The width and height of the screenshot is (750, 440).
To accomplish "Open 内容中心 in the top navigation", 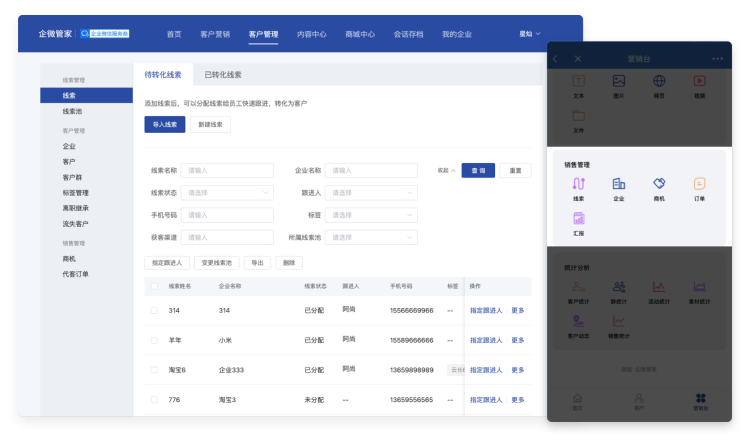I will pyautogui.click(x=311, y=34).
